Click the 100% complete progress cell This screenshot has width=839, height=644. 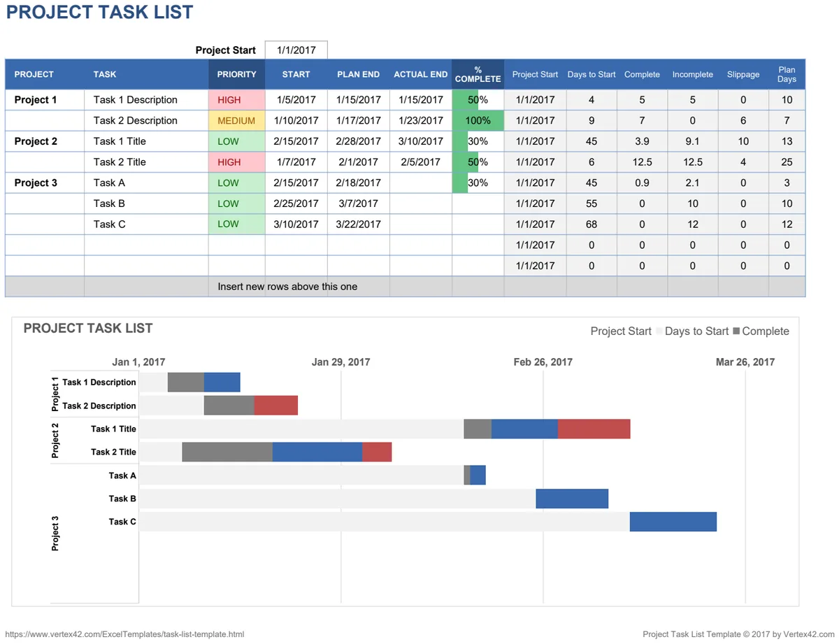478,120
